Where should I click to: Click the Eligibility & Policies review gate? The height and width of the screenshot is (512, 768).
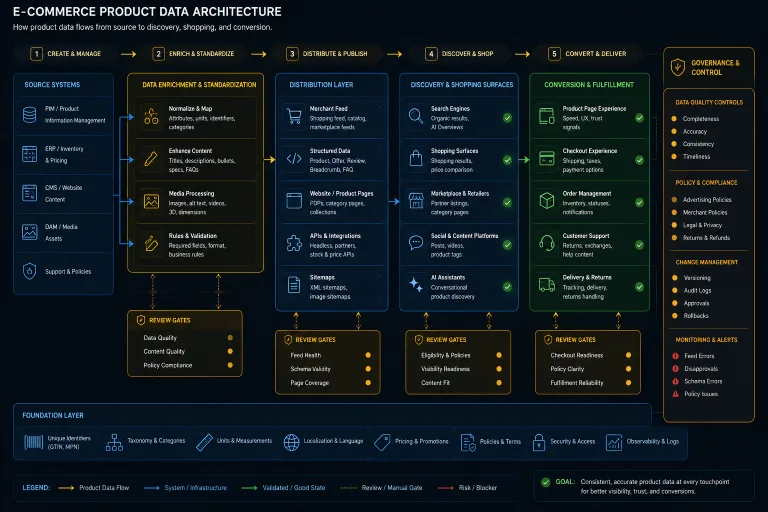pos(461,355)
